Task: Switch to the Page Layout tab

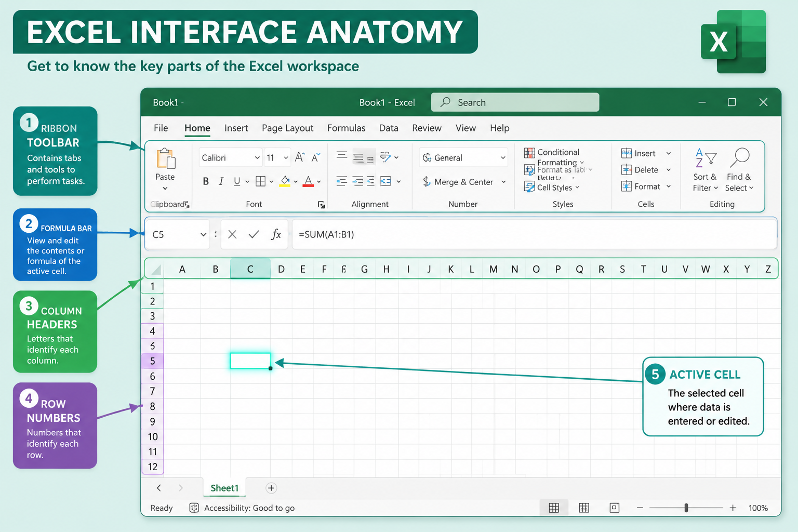Action: 288,128
